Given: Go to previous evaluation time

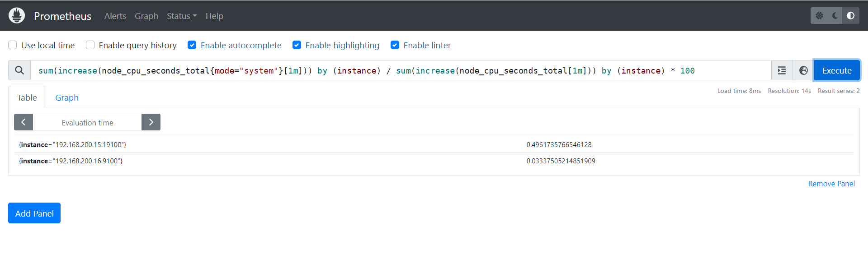Looking at the screenshot, I should click(x=24, y=122).
